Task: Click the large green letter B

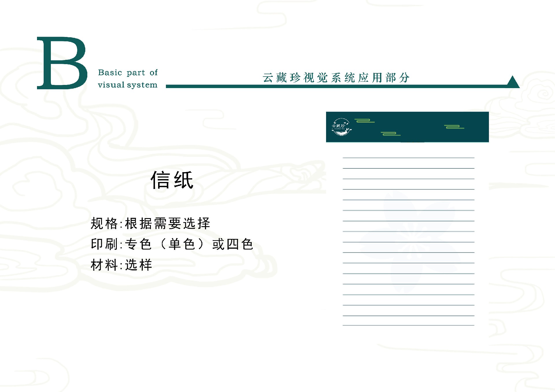Action: point(62,63)
